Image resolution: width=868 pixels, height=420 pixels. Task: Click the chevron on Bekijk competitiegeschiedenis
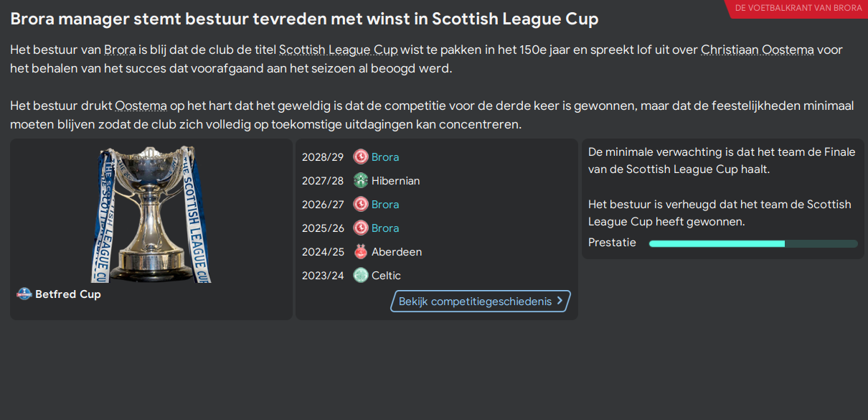pyautogui.click(x=560, y=302)
